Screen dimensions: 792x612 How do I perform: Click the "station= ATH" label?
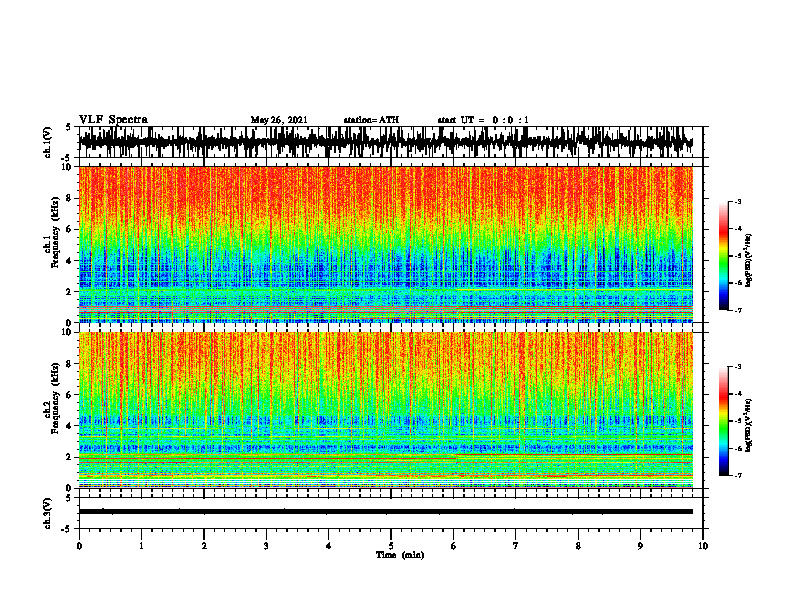pyautogui.click(x=371, y=120)
